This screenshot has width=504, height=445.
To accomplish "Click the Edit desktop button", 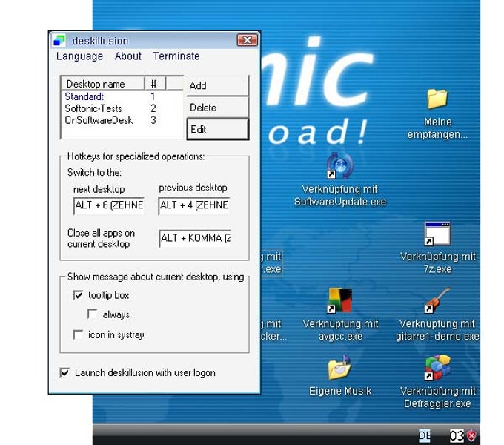I will click(x=218, y=129).
